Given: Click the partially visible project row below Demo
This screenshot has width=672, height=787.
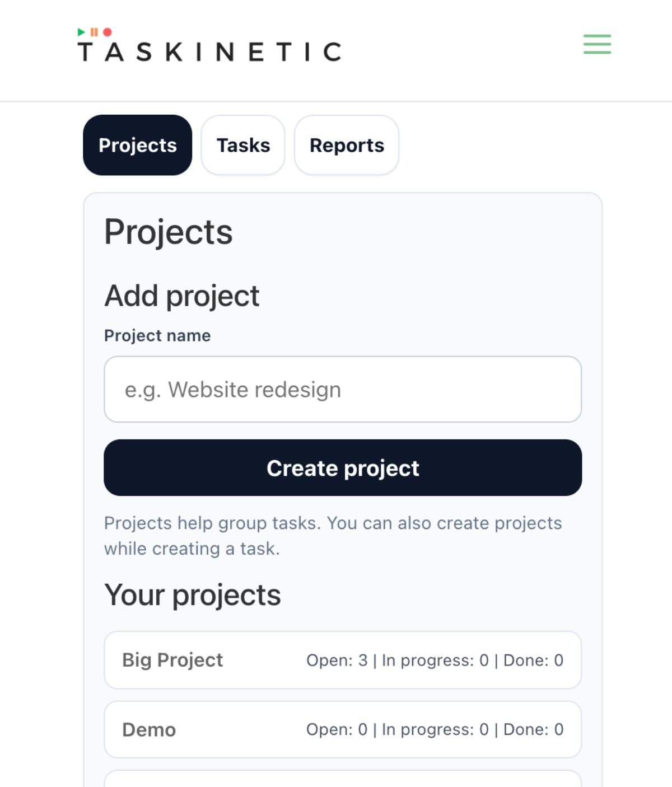Looking at the screenshot, I should (x=343, y=779).
